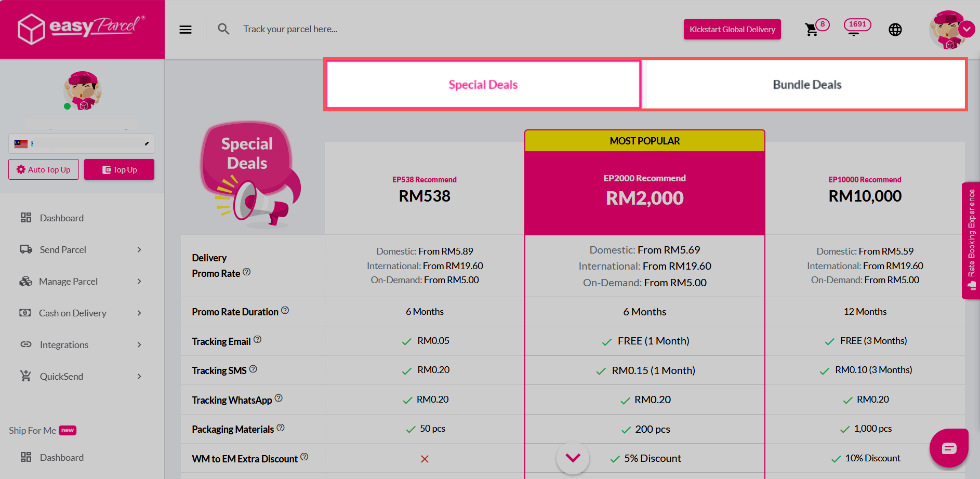The image size is (980, 479).
Task: Click Tracking SMS help icon
Action: click(253, 369)
